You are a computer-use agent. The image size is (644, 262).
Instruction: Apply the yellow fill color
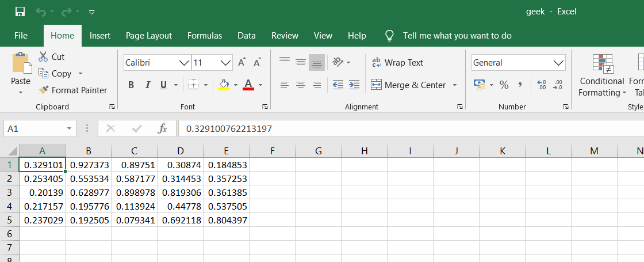pos(224,85)
